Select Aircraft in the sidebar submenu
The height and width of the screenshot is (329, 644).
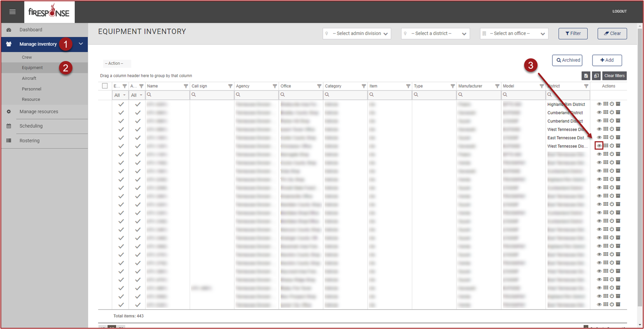point(29,78)
